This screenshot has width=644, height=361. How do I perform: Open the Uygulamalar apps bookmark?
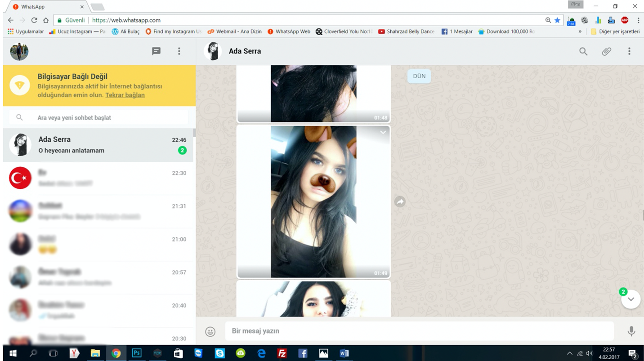coord(26,31)
